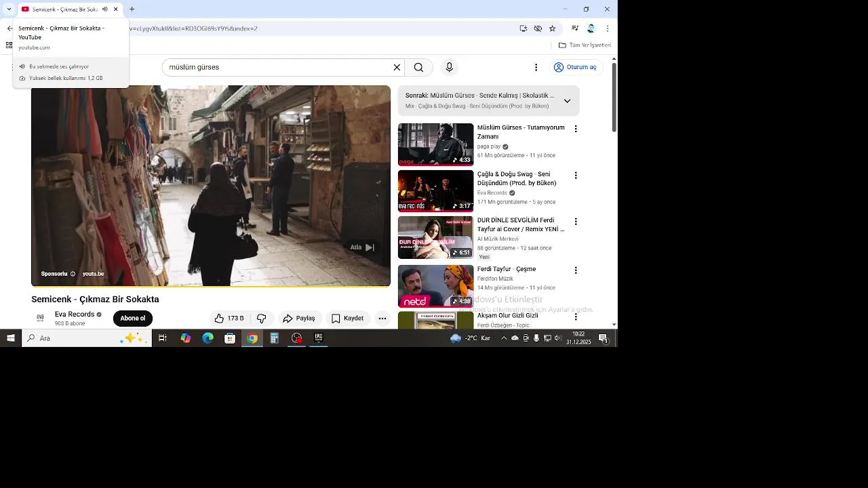Click the Windows Start button
Image resolution: width=868 pixels, height=488 pixels.
click(11, 338)
